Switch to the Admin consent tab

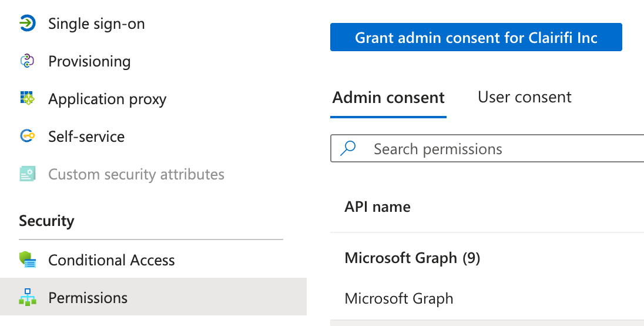click(388, 97)
